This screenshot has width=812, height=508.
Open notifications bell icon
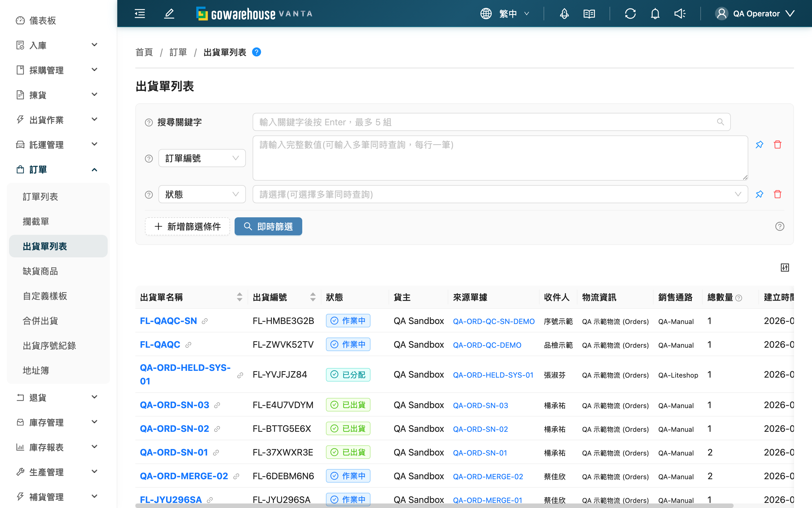(x=655, y=14)
